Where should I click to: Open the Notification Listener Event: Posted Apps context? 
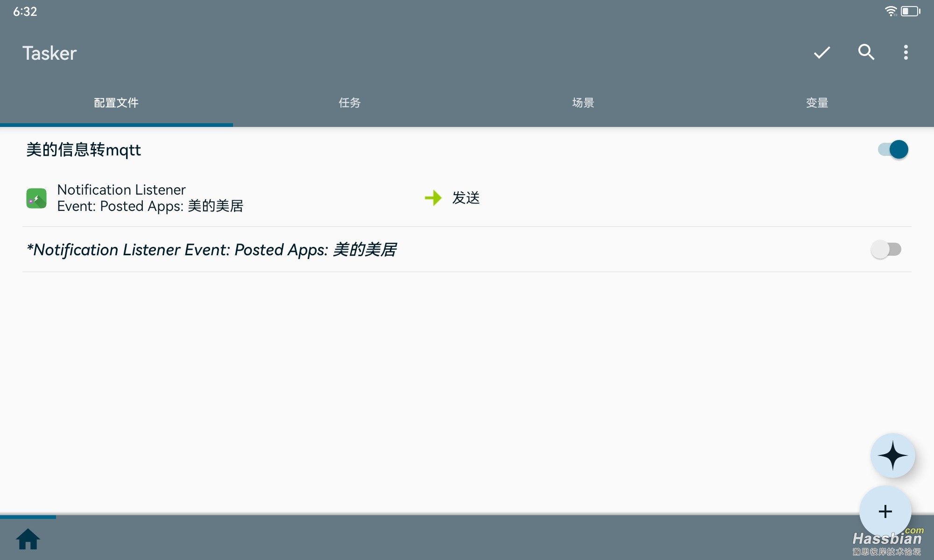(150, 198)
